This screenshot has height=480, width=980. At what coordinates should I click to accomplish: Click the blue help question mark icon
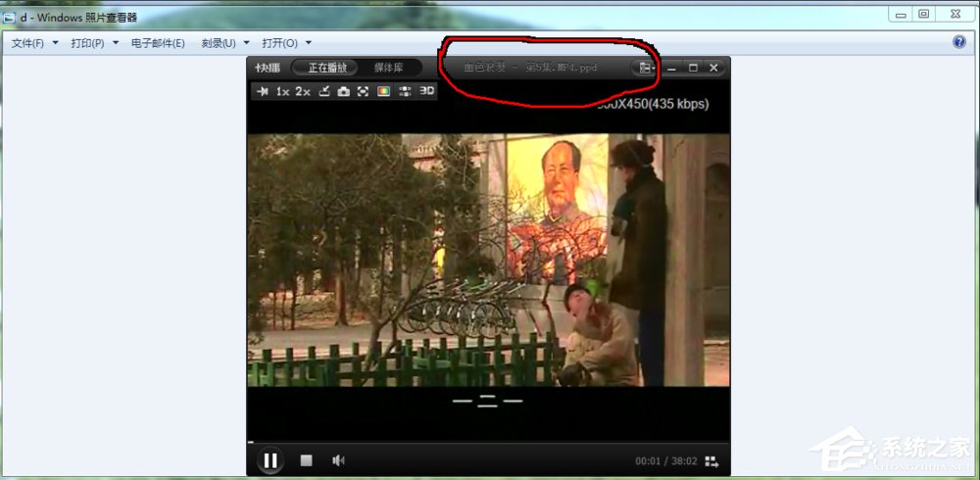coord(959,42)
